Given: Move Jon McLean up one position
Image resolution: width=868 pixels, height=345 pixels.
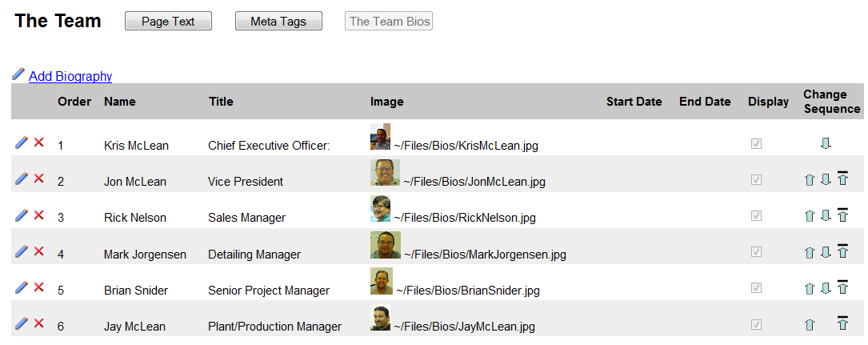Looking at the screenshot, I should 810,179.
